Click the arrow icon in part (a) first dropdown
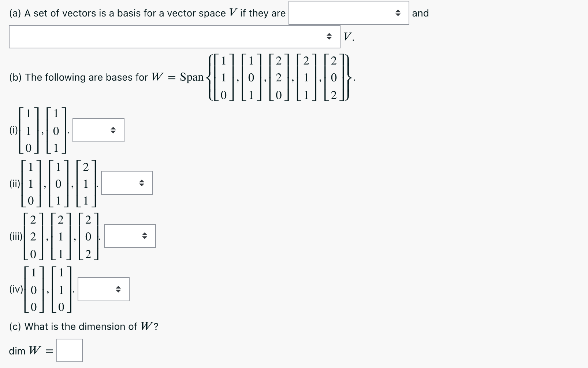588x368 pixels. [398, 13]
